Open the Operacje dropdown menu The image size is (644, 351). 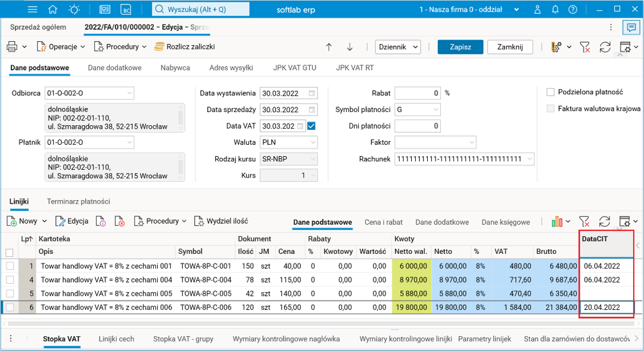pos(61,47)
